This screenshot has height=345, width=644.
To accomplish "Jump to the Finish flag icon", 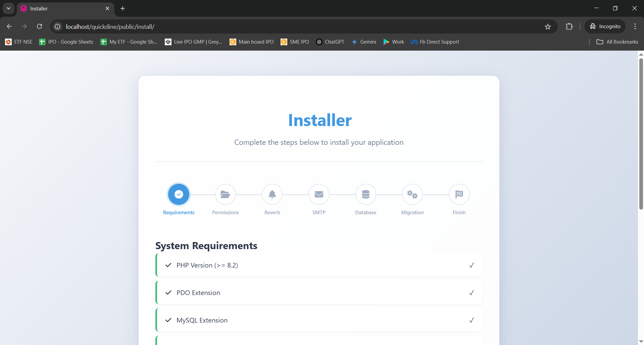I will point(459,194).
